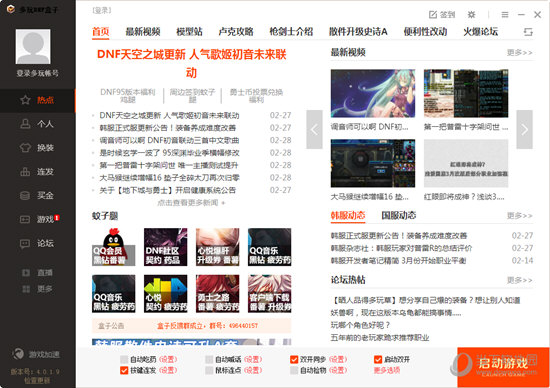Enable the 自动捡物 checkbox

[294, 370]
